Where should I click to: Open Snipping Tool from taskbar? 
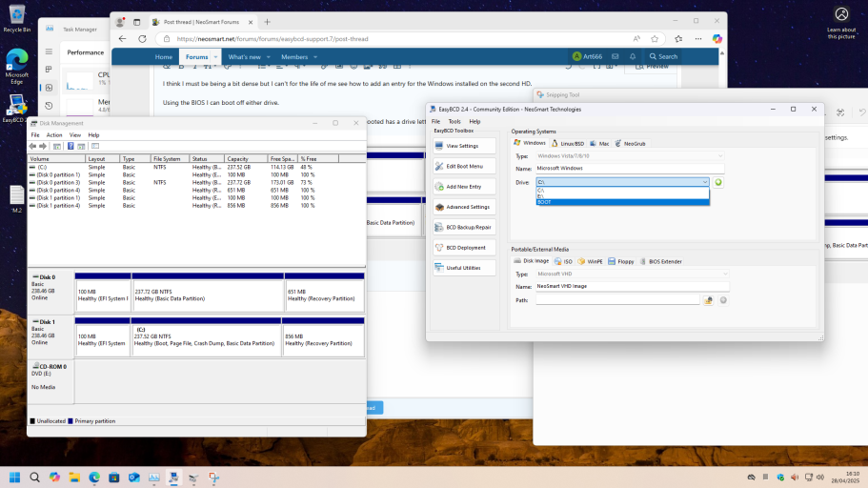click(213, 478)
